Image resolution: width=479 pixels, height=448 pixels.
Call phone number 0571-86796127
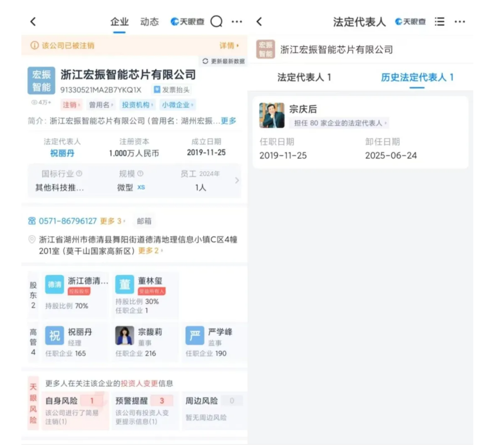pyautogui.click(x=68, y=221)
